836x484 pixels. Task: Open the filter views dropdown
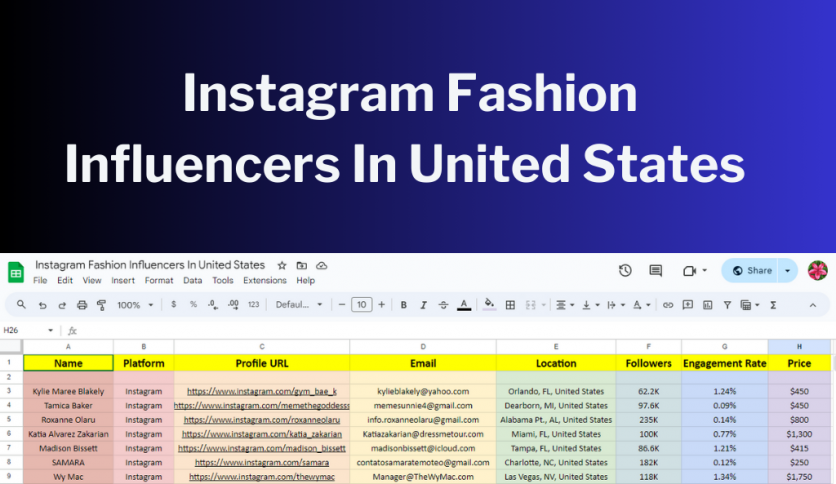(750, 305)
